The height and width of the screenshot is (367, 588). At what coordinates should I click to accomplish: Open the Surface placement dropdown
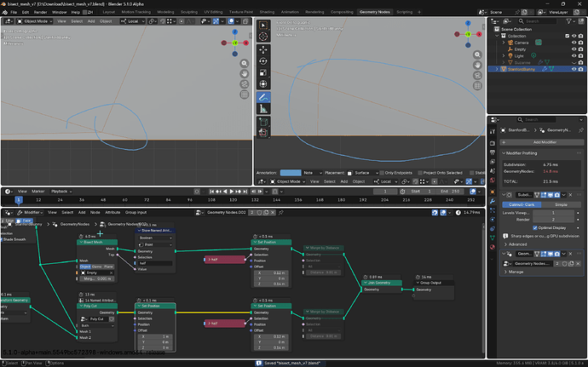point(362,173)
